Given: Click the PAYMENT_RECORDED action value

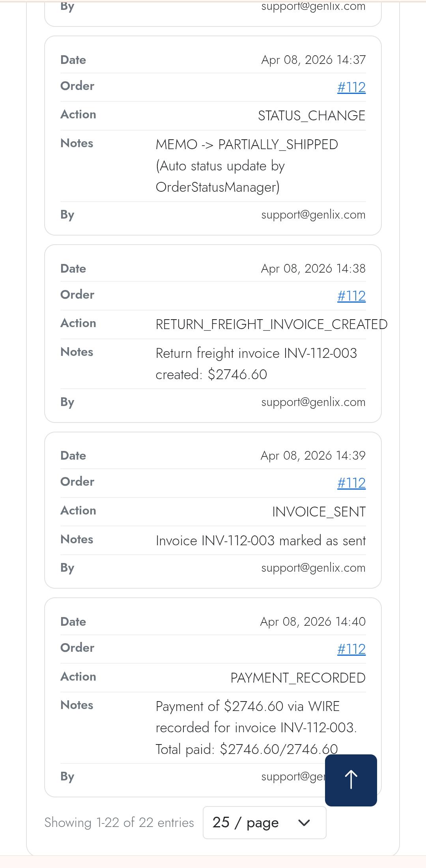Looking at the screenshot, I should pyautogui.click(x=298, y=678).
